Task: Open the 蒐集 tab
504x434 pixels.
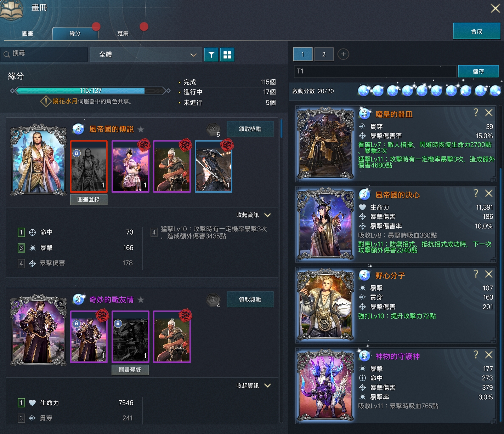Action: click(x=123, y=34)
